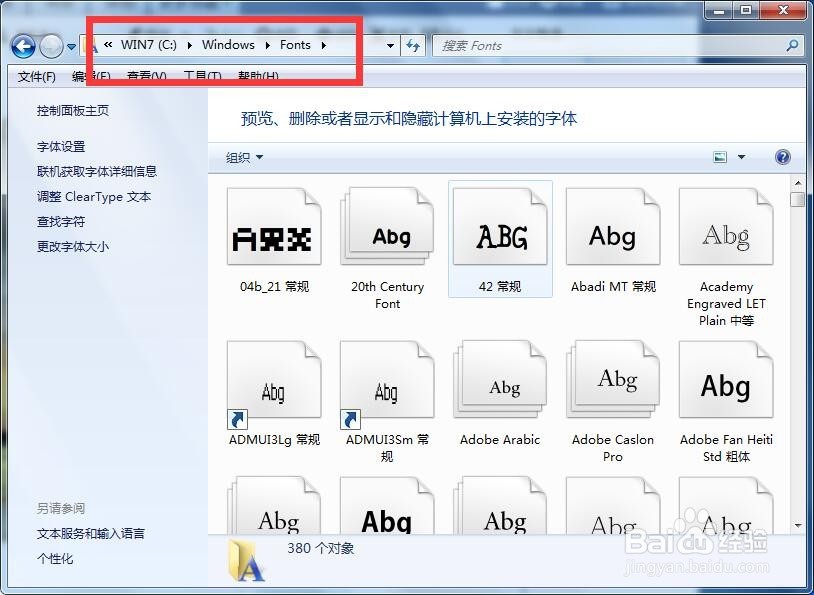Viewport: 814px width, 595px height.
Task: Click the Adobe Arabic name label
Action: click(500, 440)
